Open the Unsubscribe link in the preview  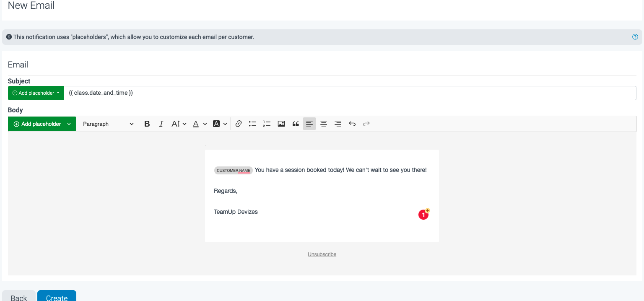tap(322, 254)
